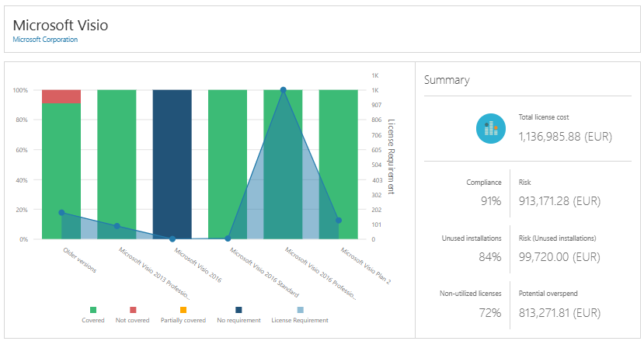
Task: Click the 1,136,985.88 (EUR) total cost amount
Action: [x=565, y=136]
